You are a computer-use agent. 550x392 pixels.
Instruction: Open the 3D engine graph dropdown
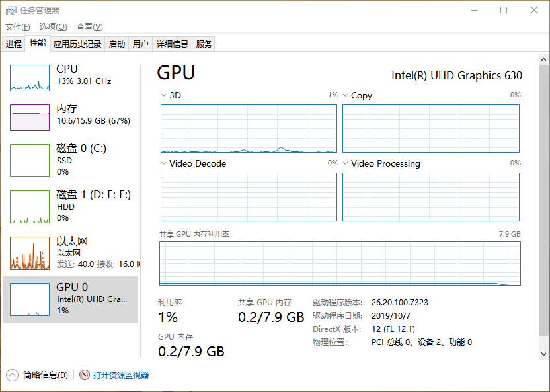pos(163,95)
